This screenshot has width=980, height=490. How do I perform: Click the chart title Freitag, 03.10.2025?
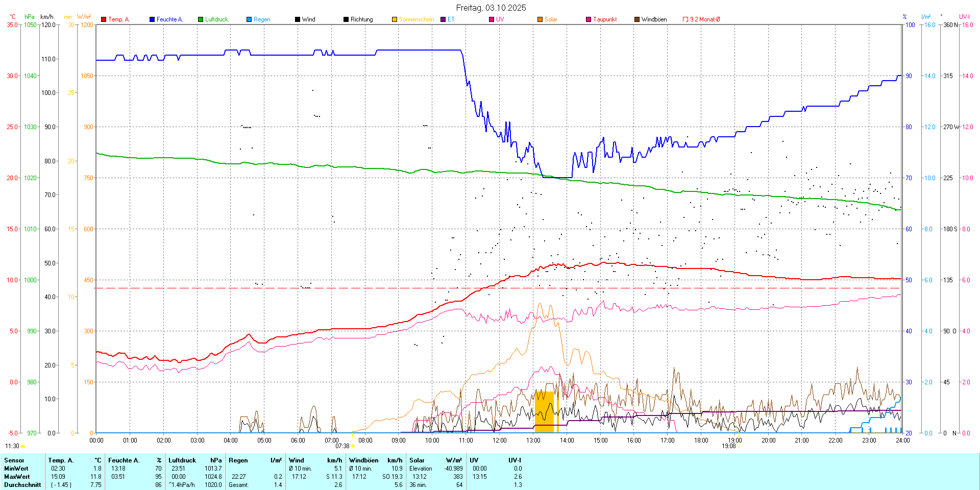pyautogui.click(x=491, y=8)
